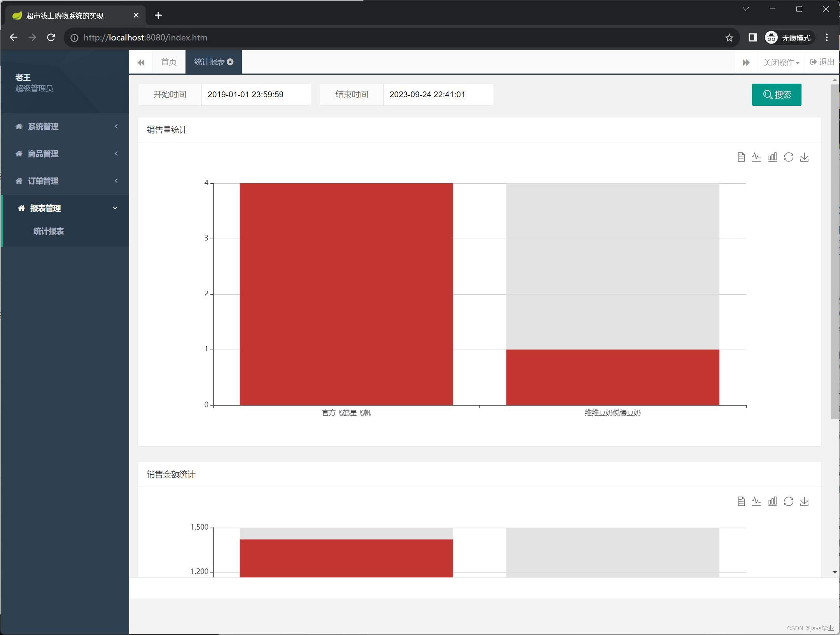Image resolution: width=840 pixels, height=635 pixels.
Task: Switch 销售金额统计 chart to bar type
Action: (772, 502)
